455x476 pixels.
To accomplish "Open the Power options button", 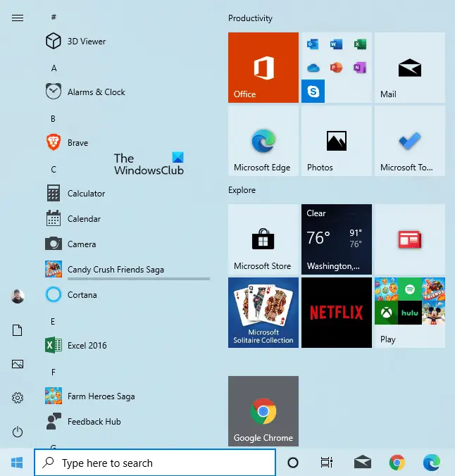I will (x=18, y=432).
